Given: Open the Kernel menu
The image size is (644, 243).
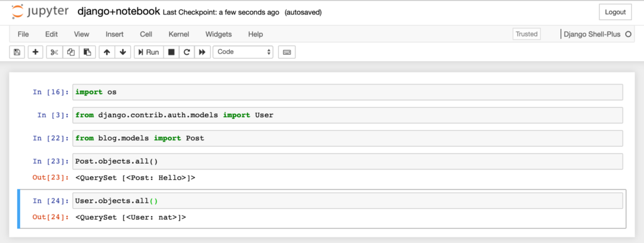Looking at the screenshot, I should [179, 34].
